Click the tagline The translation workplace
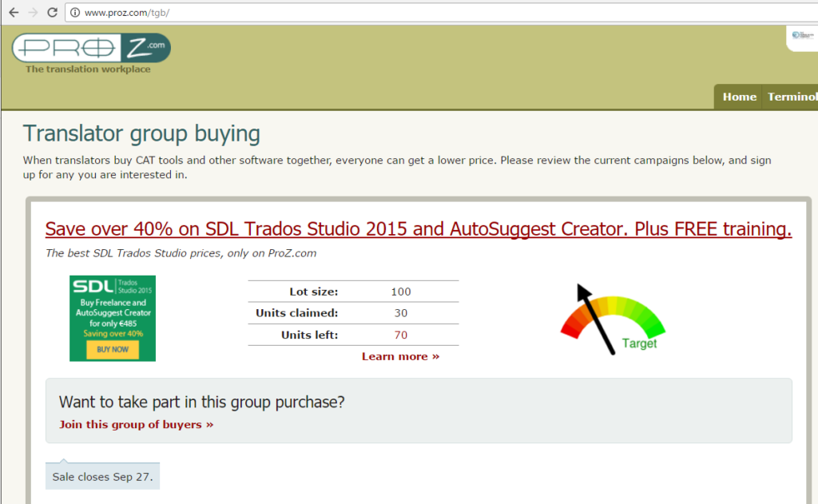The height and width of the screenshot is (504, 818). pos(88,69)
